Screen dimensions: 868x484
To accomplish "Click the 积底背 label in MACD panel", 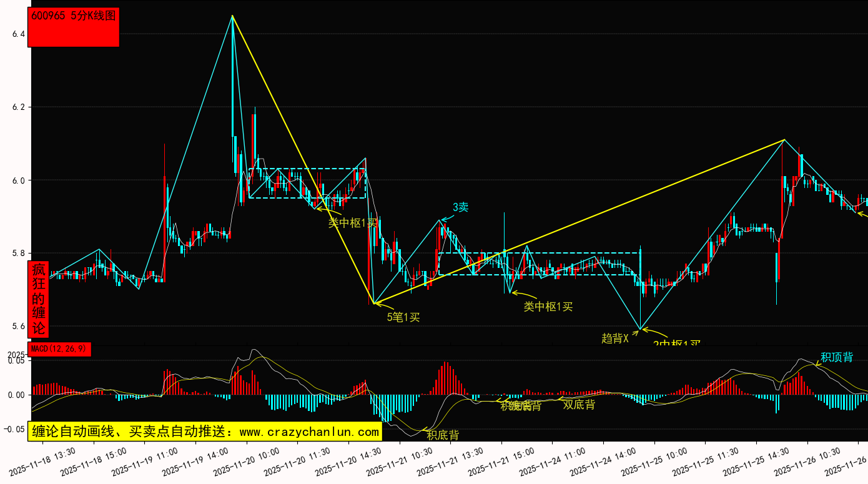I will click(443, 435).
